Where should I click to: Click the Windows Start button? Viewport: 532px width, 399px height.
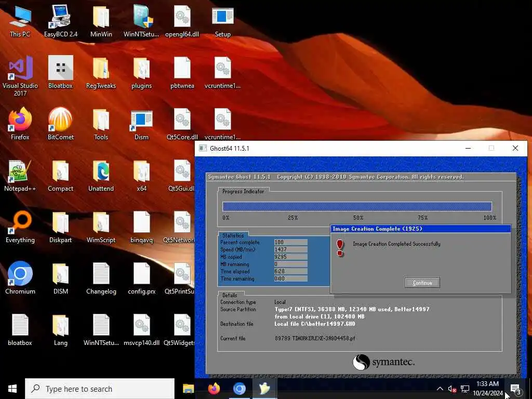point(12,389)
